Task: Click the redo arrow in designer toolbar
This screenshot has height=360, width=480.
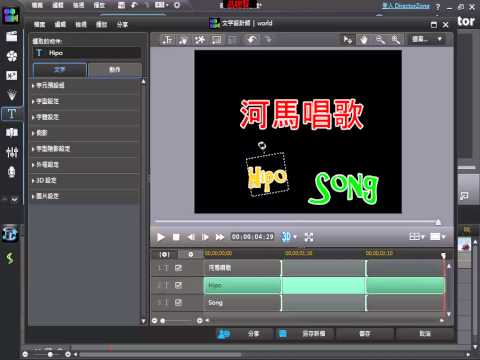Action: click(x=268, y=40)
